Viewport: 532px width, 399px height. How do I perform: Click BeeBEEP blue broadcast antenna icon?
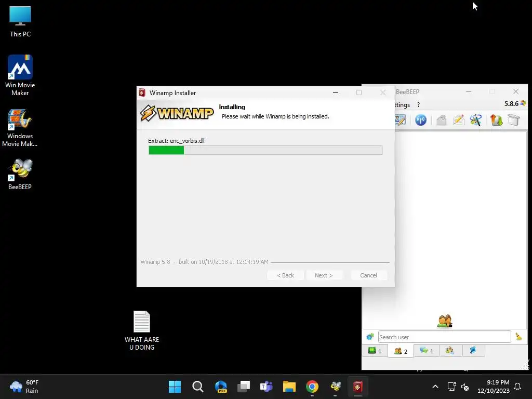[421, 120]
